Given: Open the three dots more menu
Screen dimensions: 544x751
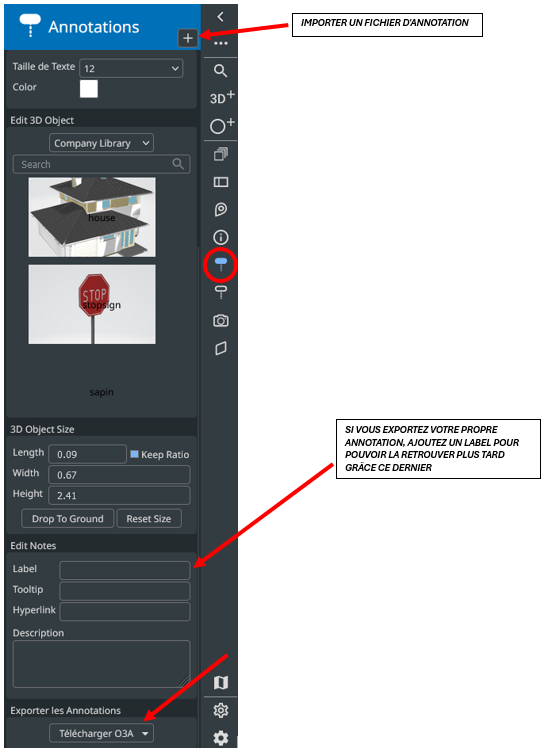Looking at the screenshot, I should click(x=221, y=43).
